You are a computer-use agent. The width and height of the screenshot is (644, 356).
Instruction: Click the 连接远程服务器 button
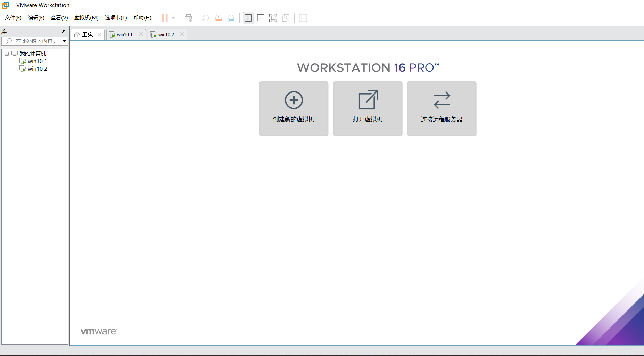point(442,108)
